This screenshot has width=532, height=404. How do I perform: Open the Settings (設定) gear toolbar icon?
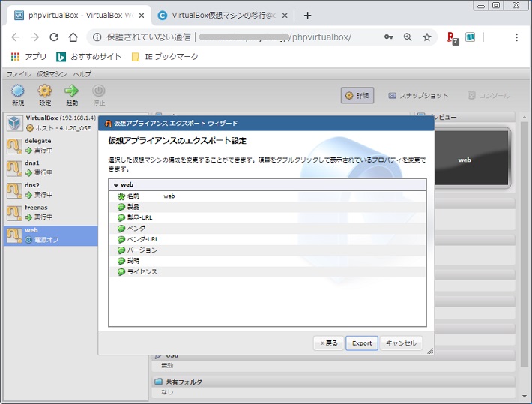(45, 95)
